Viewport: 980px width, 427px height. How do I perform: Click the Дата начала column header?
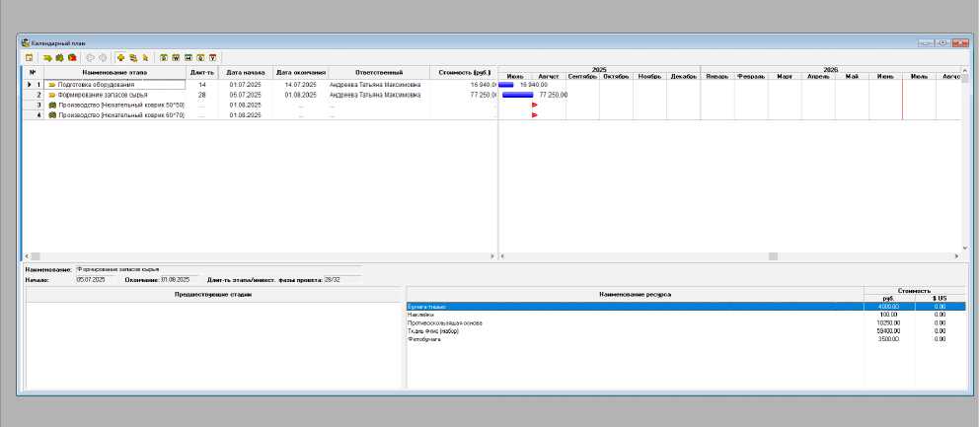point(246,73)
